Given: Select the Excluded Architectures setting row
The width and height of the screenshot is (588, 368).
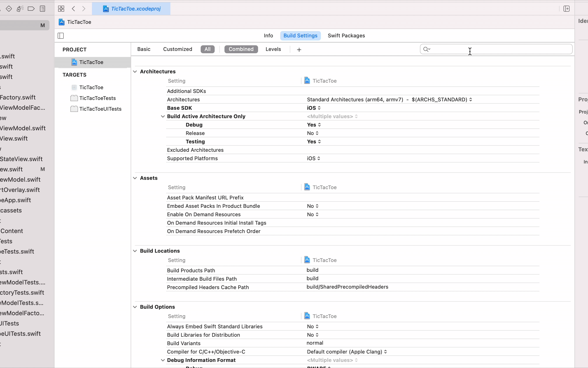Looking at the screenshot, I should coord(353,150).
